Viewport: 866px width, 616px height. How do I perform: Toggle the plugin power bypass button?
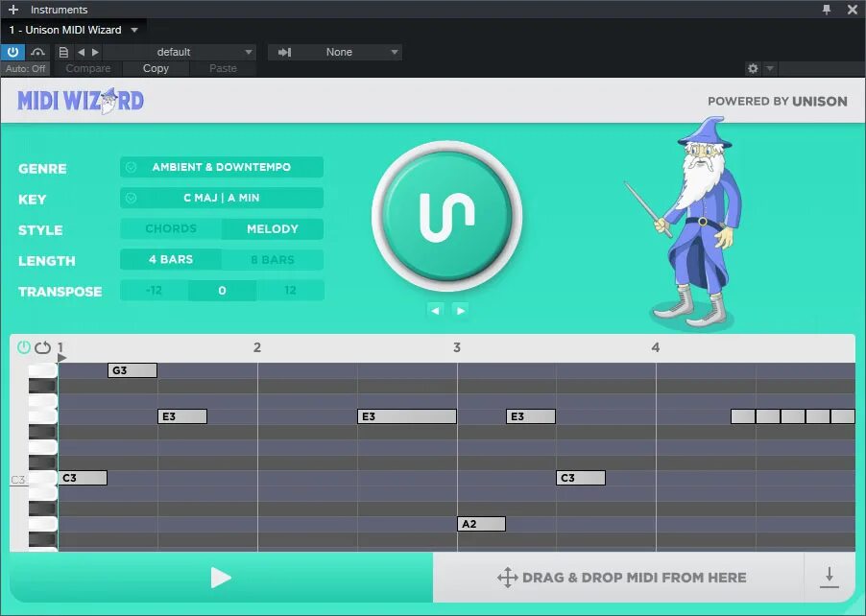click(x=12, y=52)
